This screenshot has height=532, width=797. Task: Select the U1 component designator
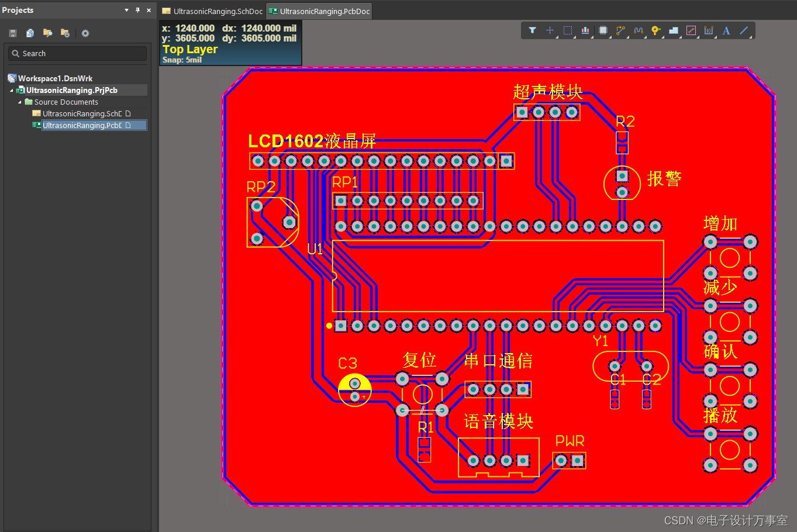pos(315,249)
